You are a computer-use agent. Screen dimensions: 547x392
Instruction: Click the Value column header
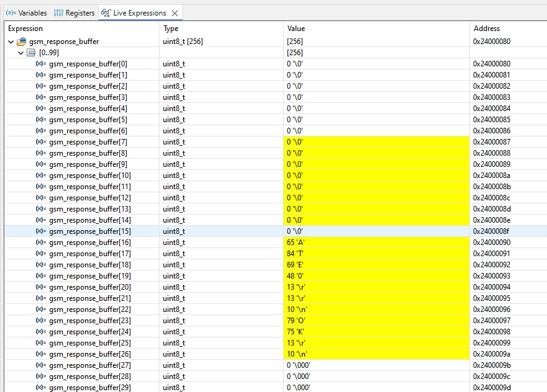tap(296, 29)
